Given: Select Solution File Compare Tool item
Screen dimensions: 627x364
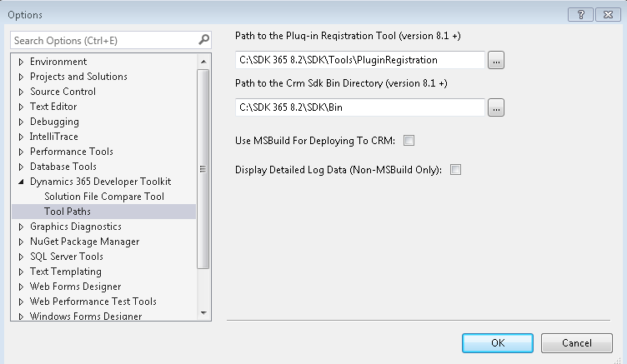Looking at the screenshot, I should [104, 197].
